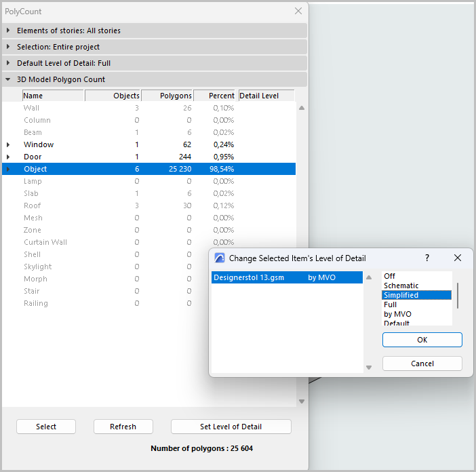Pick Full from the detail level list
The height and width of the screenshot is (472, 476).
point(391,304)
